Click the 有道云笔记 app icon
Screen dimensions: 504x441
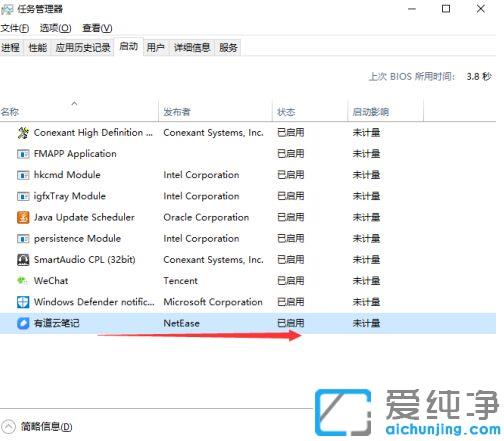click(23, 323)
